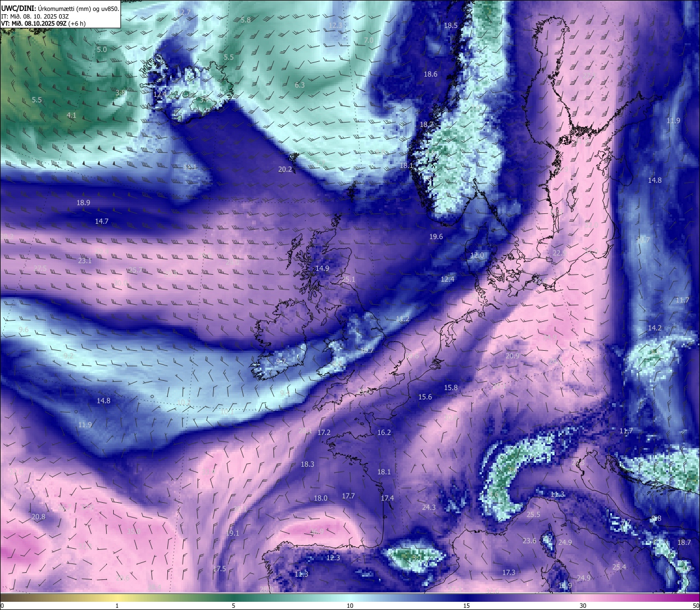Click the 20.9 value label
The width and height of the screenshot is (700, 610).
click(x=512, y=356)
